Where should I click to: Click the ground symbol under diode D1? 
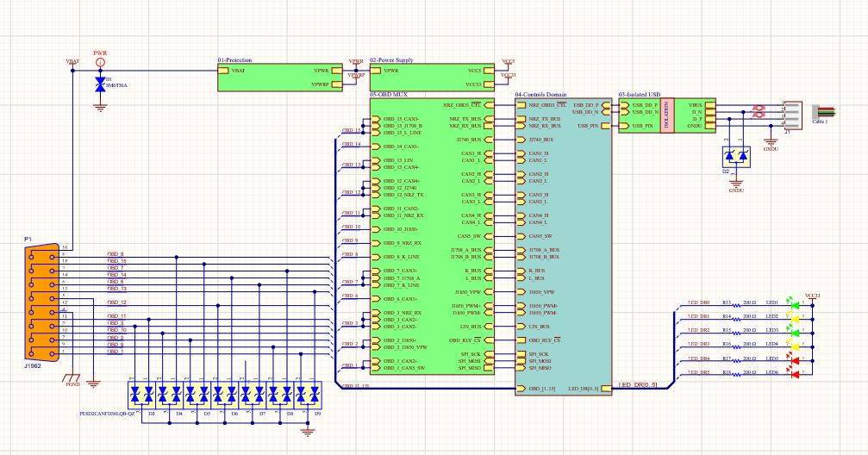point(100,108)
